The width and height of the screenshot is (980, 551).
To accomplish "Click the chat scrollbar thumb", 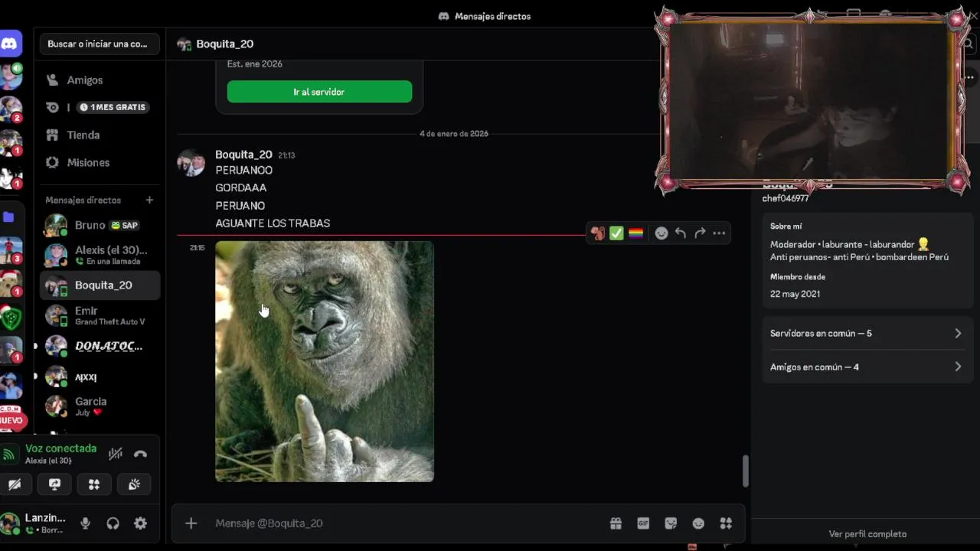I will 745,471.
